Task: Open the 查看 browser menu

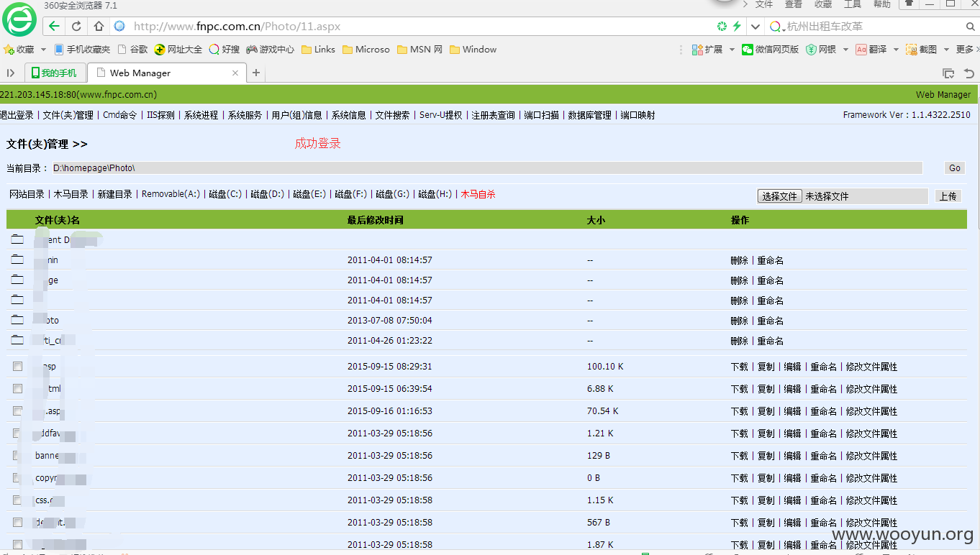Action: [794, 4]
